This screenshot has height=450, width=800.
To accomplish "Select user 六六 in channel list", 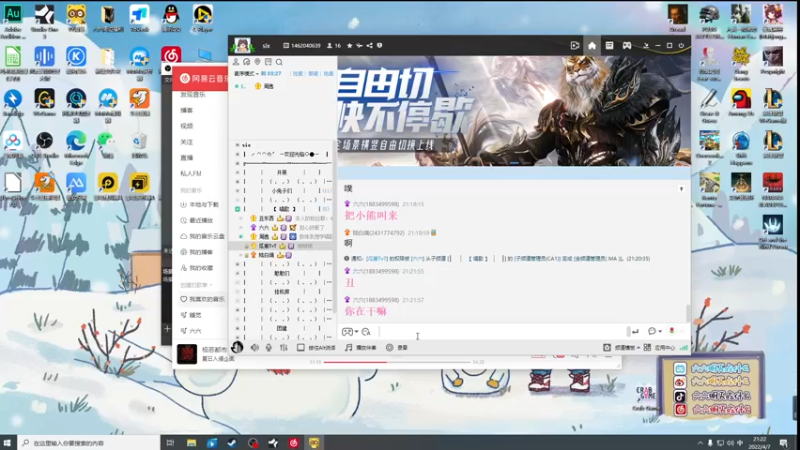I will pos(263,228).
